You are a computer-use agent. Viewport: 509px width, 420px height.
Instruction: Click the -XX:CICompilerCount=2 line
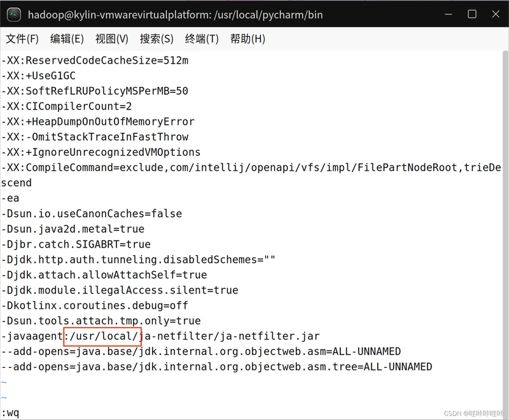point(66,106)
